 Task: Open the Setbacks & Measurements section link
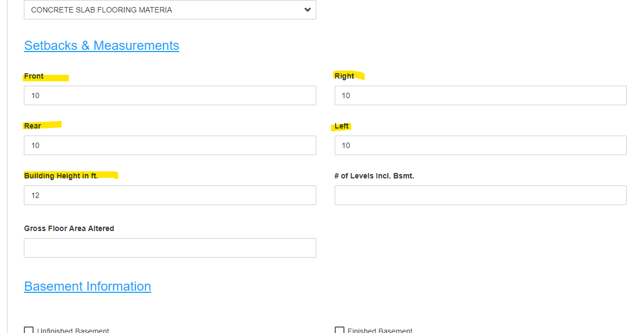101,45
